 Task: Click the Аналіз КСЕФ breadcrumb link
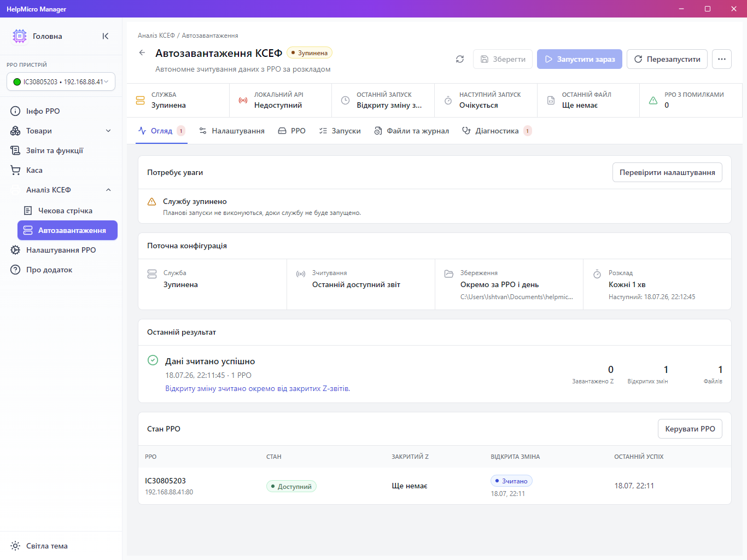point(156,36)
